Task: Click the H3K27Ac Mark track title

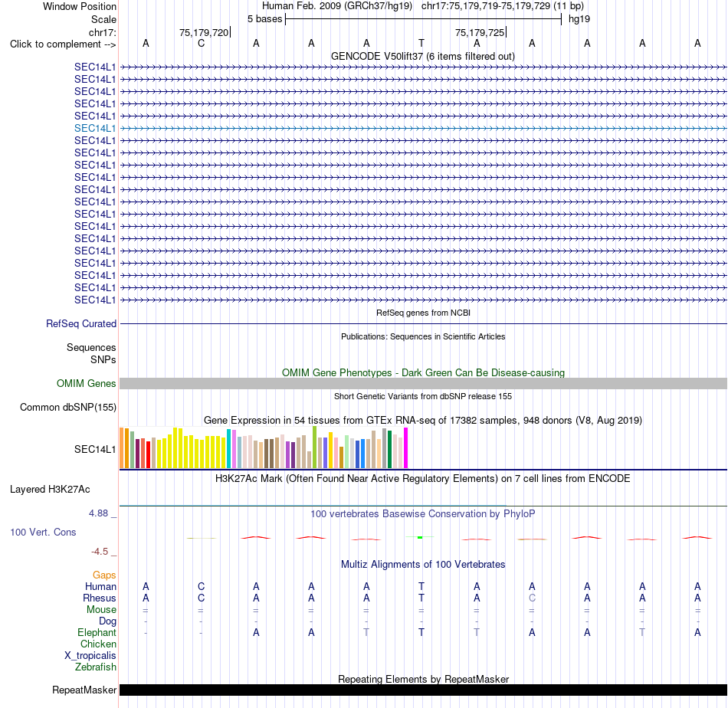Action: pos(422,479)
